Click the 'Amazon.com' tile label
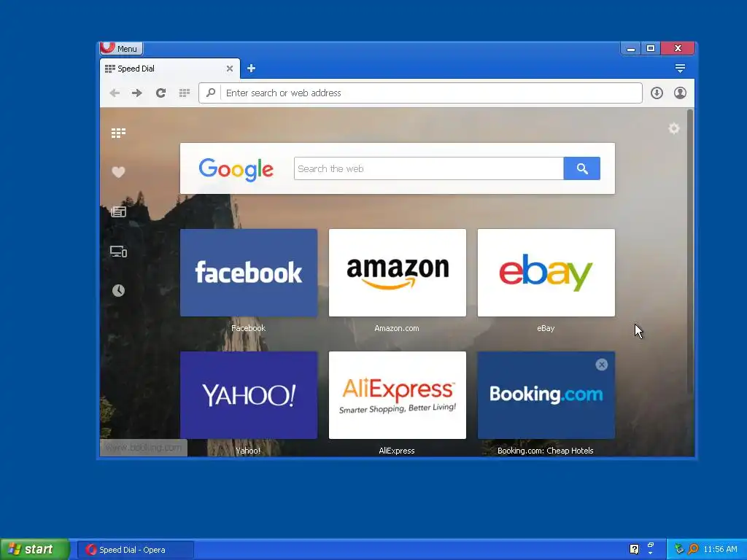The height and width of the screenshot is (560, 747). point(397,328)
